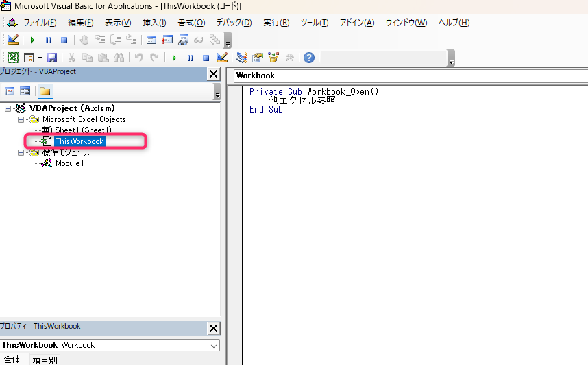Click the View Object icon in Project pane
The width and height of the screenshot is (588, 365).
click(x=25, y=91)
